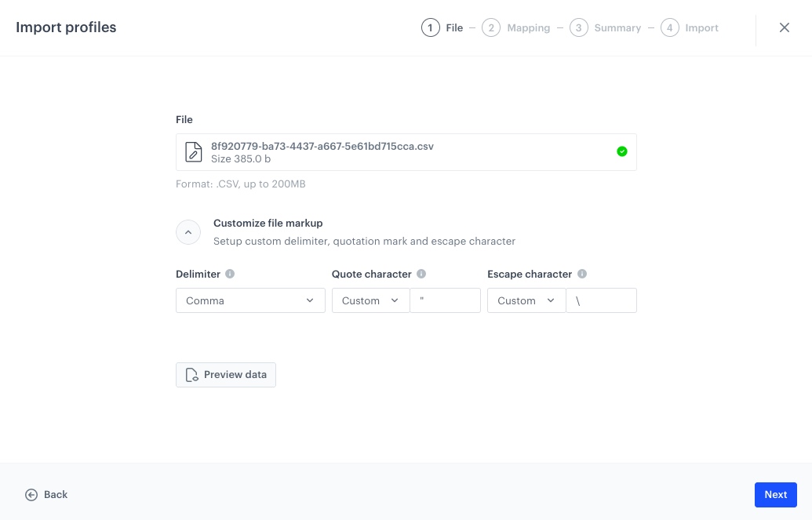Click the step 1 File circle indicator
Image resolution: width=812 pixels, height=520 pixels.
click(x=430, y=27)
